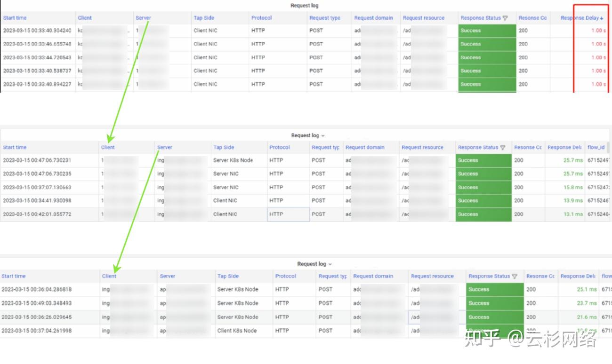The width and height of the screenshot is (612, 364).
Task: Select the timestamp 2023-03-15 00:33:40.894227
Action: (37, 84)
